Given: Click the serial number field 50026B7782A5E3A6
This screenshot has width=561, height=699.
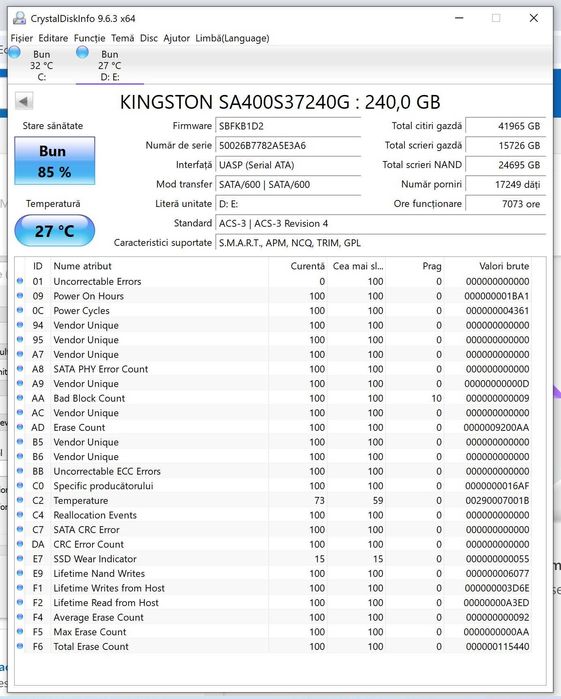Looking at the screenshot, I should 288,145.
